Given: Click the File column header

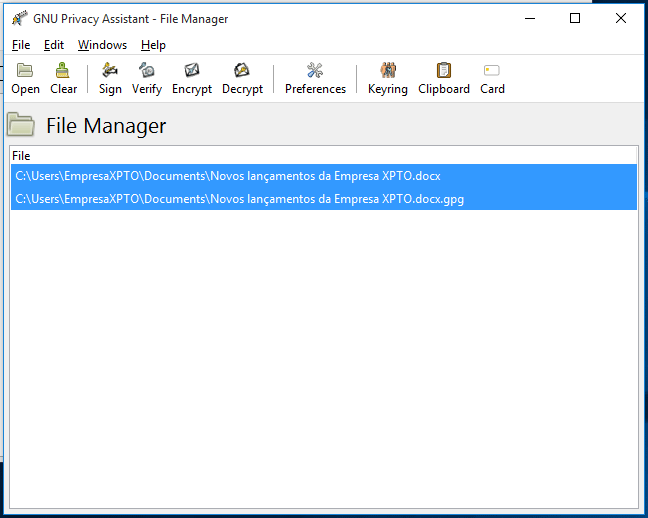Looking at the screenshot, I should (x=324, y=156).
